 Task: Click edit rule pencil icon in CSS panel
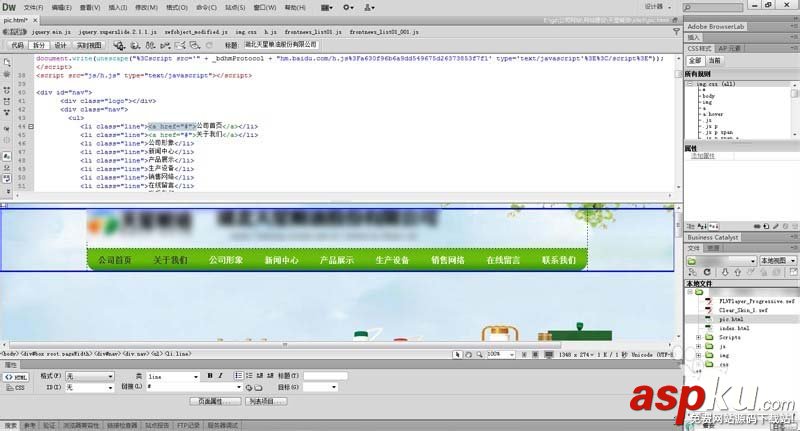tap(776, 226)
